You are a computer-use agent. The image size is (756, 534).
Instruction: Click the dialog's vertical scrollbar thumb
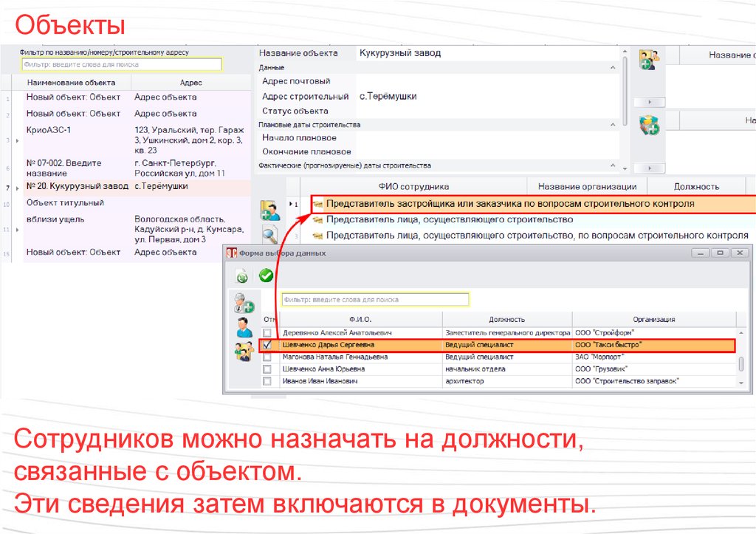tap(741, 364)
